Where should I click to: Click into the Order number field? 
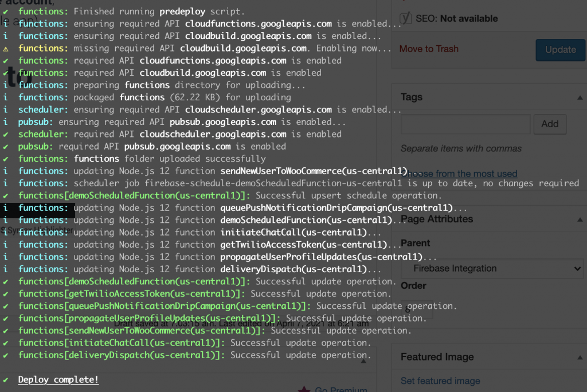point(417,309)
